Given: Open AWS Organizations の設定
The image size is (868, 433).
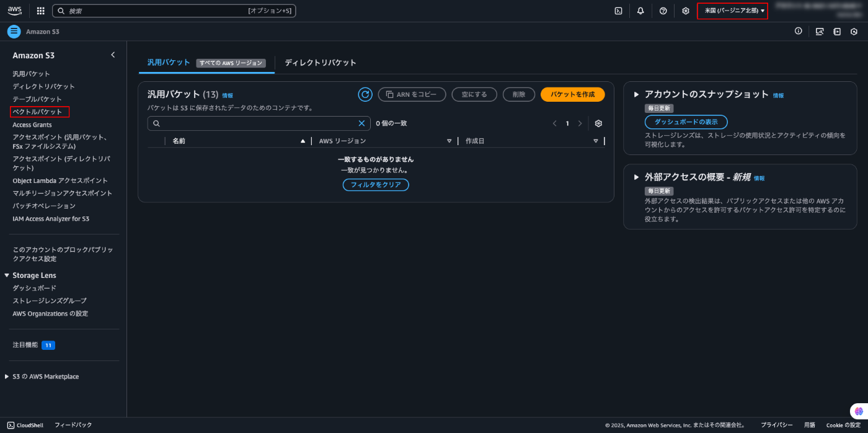Looking at the screenshot, I should (50, 314).
